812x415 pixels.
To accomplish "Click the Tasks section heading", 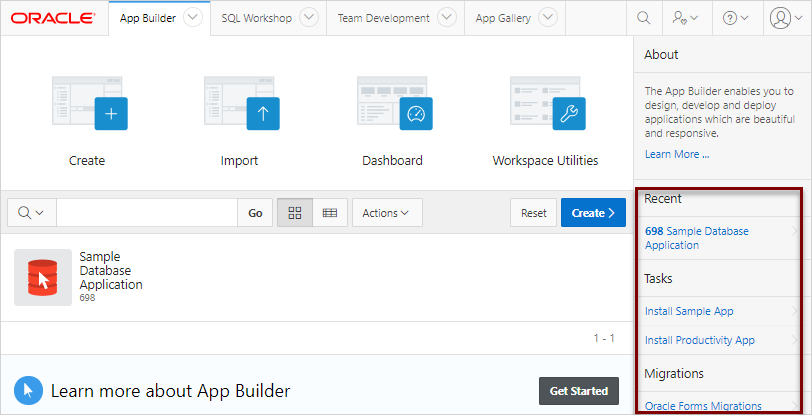I will [x=658, y=279].
